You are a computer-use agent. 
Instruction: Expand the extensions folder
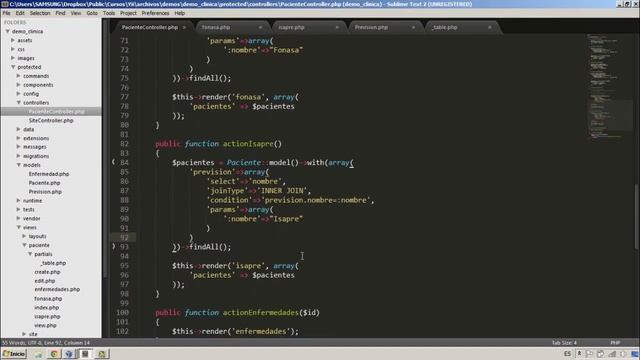point(19,138)
